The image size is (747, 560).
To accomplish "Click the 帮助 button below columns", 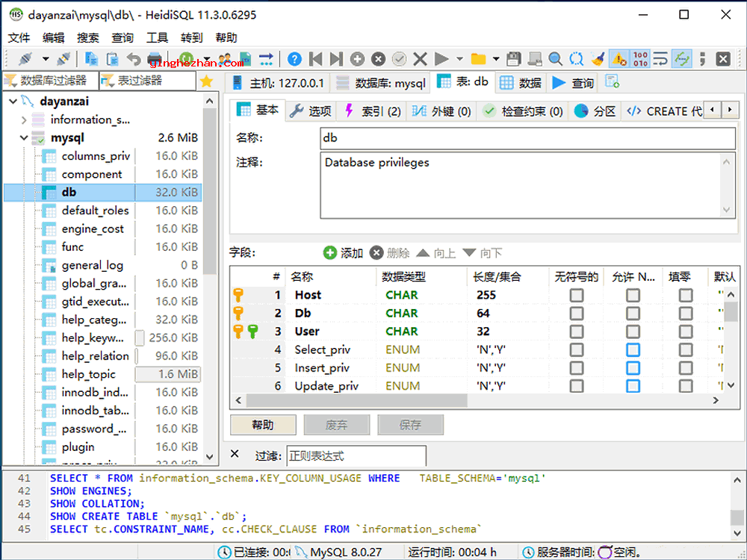I will tap(263, 425).
